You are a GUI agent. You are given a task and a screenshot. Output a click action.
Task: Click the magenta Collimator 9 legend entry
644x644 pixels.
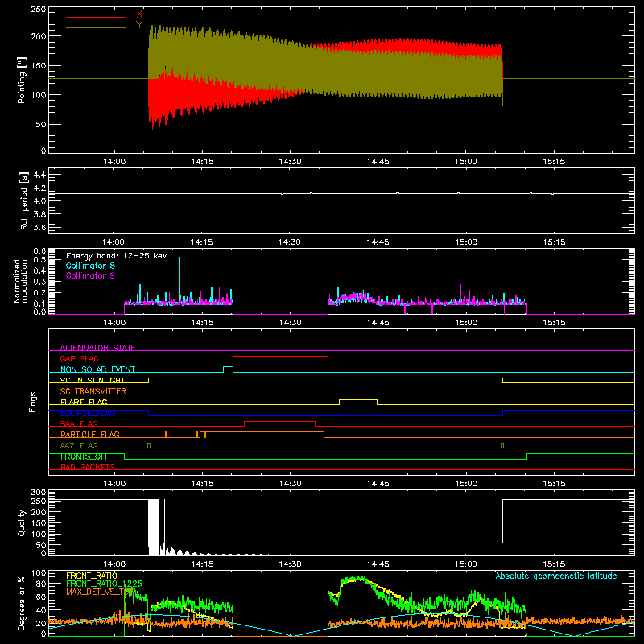click(90, 275)
